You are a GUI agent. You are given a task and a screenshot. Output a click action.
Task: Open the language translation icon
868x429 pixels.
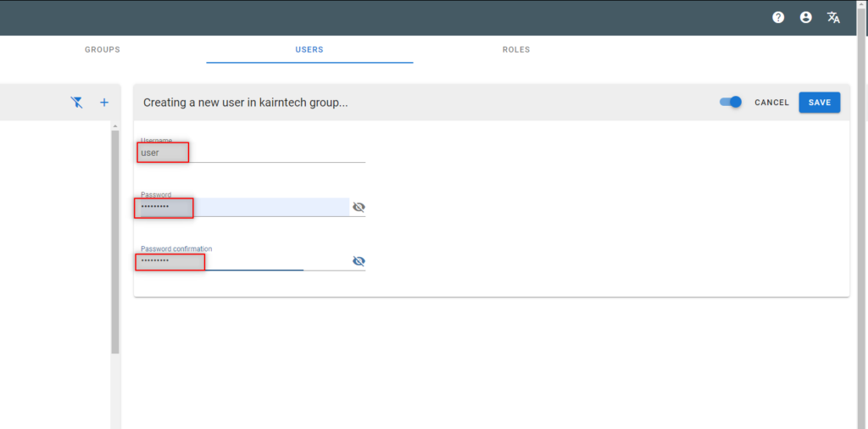tap(833, 18)
